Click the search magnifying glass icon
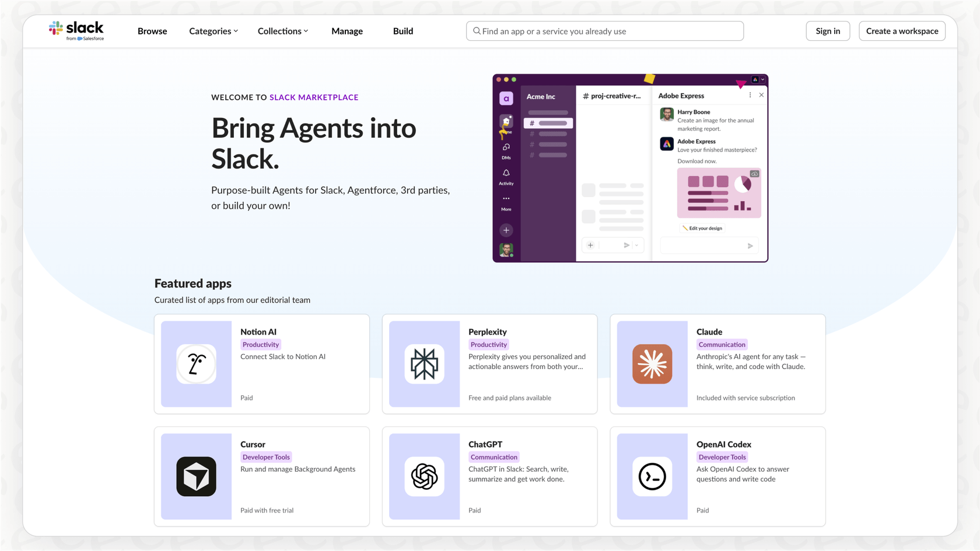Image resolution: width=980 pixels, height=551 pixels. click(477, 31)
